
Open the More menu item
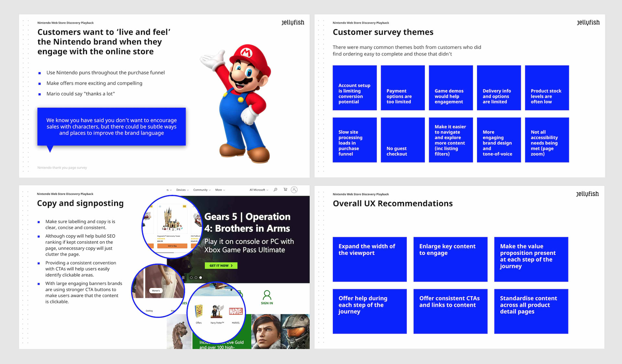(x=220, y=190)
